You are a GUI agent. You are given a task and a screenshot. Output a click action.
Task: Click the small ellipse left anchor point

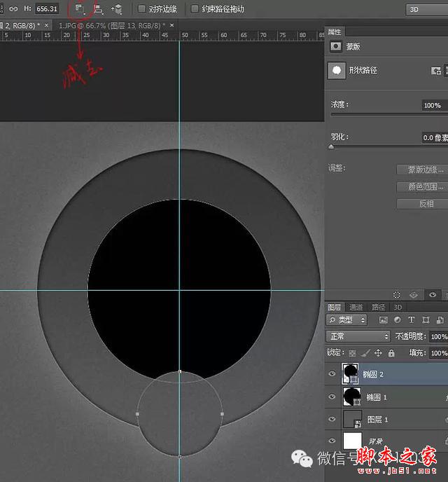[x=137, y=414]
